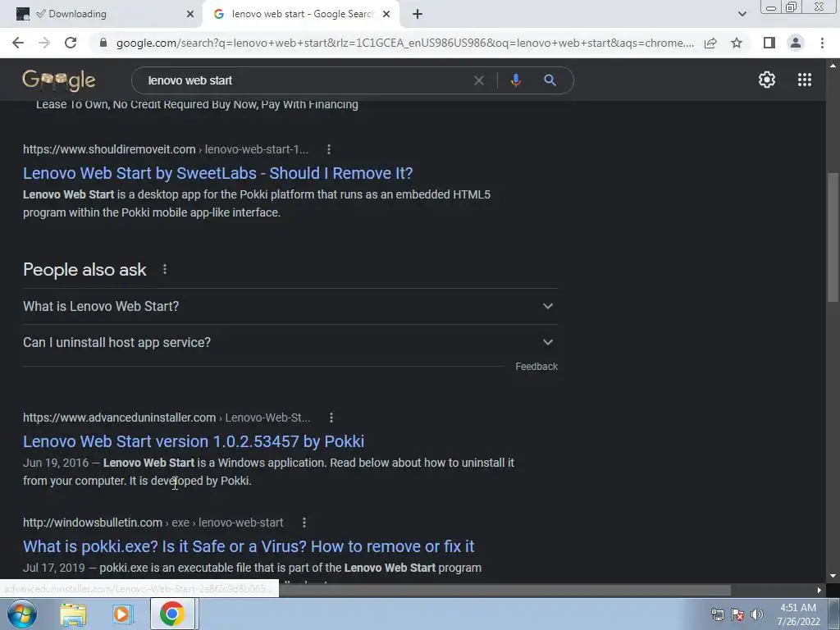Clear the search box text
Viewport: 840px width, 630px height.
tap(479, 80)
